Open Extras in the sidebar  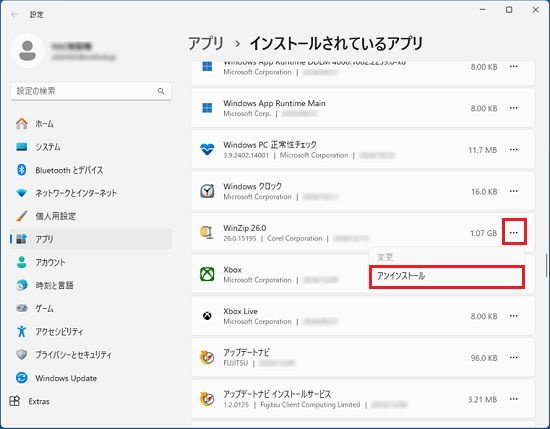click(x=91, y=401)
